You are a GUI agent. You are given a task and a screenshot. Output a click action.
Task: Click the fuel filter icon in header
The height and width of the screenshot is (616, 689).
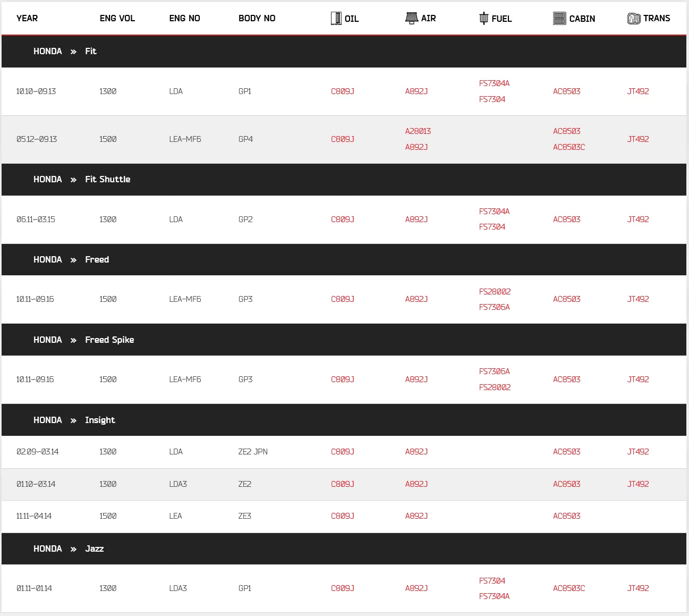tap(483, 18)
